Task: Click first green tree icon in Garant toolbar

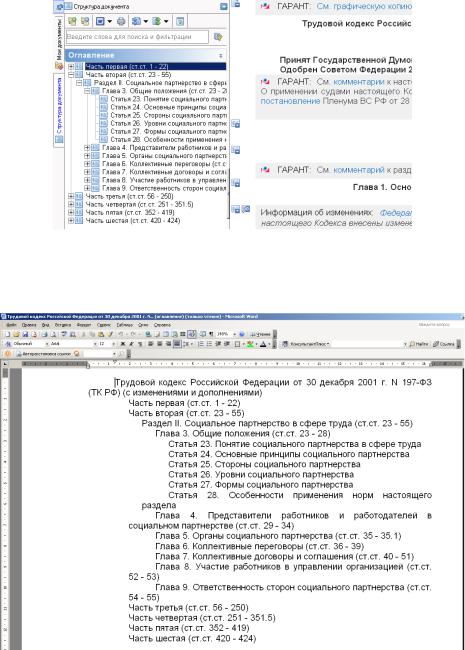Action: [73, 21]
